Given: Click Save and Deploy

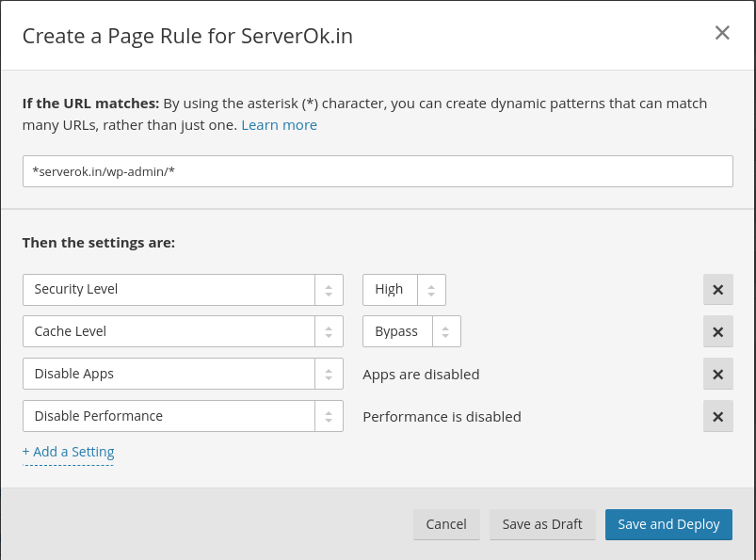Looking at the screenshot, I should coord(668,524).
